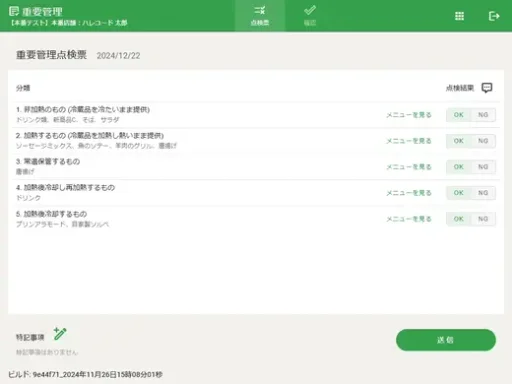This screenshot has width=512, height=384.
Task: Click the build info text at bottom
Action: tap(85, 374)
